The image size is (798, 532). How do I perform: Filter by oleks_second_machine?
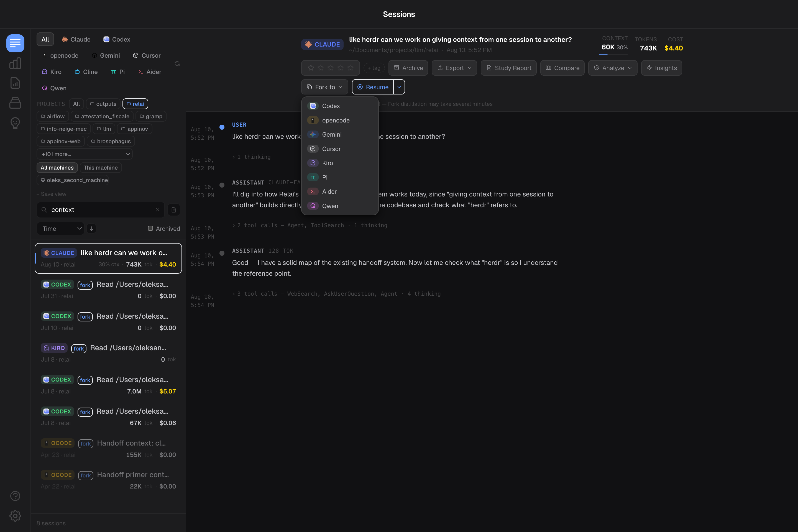pyautogui.click(x=73, y=180)
